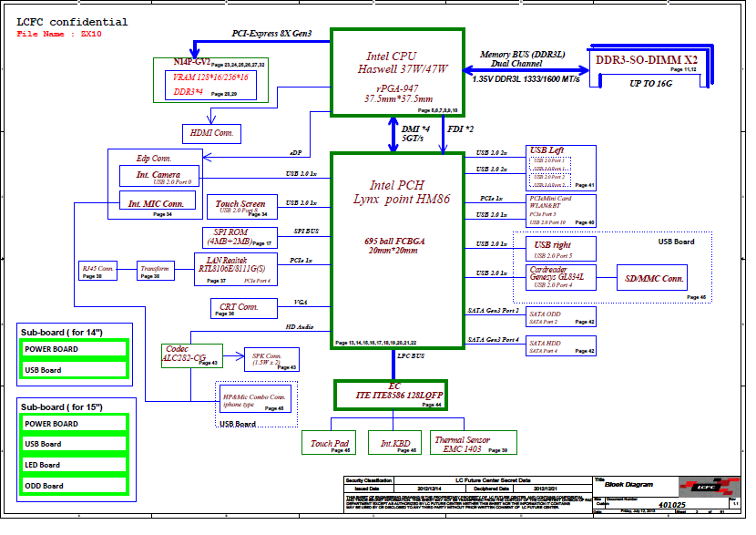The width and height of the screenshot is (756, 535).
Task: Click the ODD Board entry
Action: tap(75, 486)
